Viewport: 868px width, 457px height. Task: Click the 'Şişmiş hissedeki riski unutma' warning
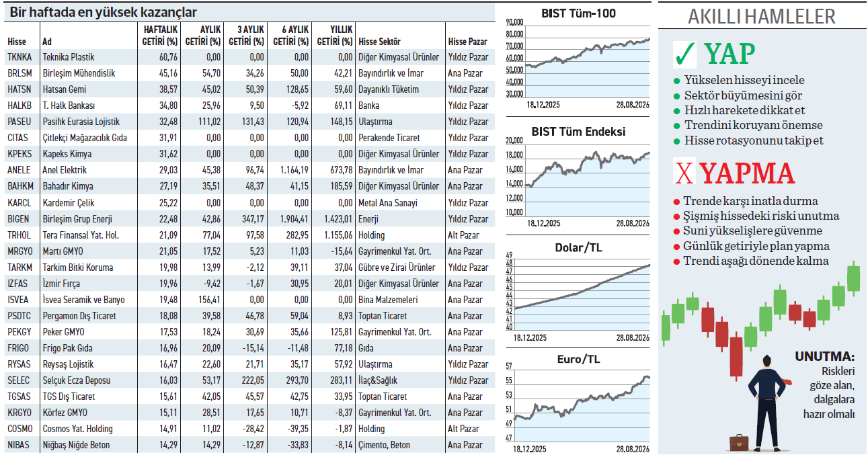[762, 216]
